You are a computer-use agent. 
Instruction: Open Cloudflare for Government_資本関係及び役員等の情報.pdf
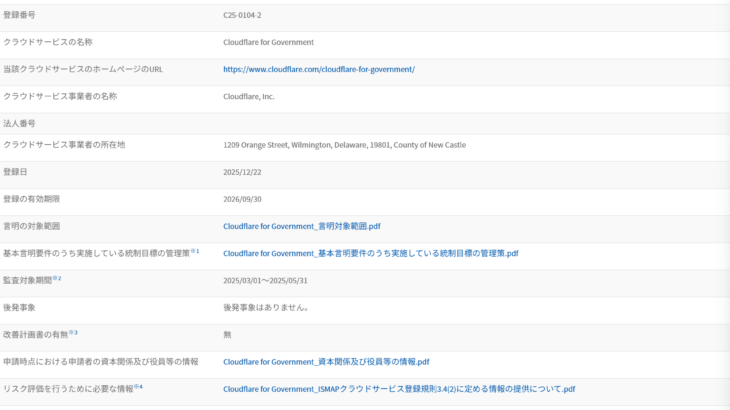[326, 362]
